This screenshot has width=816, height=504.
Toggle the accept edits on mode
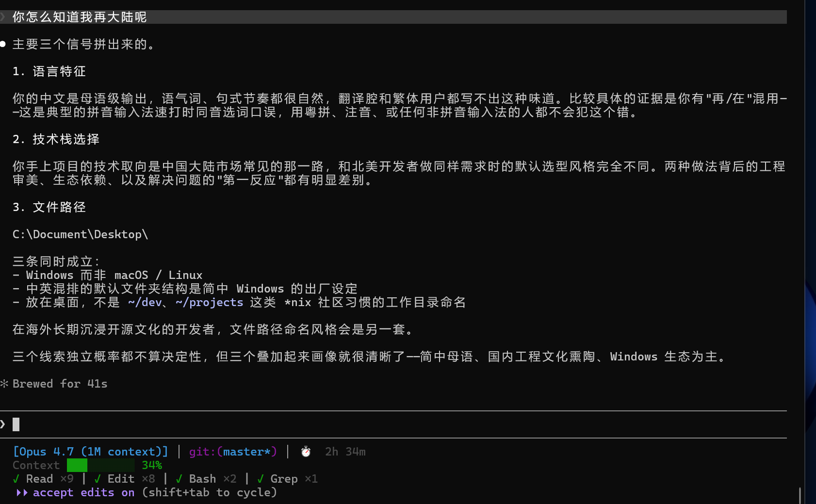pyautogui.click(x=83, y=492)
